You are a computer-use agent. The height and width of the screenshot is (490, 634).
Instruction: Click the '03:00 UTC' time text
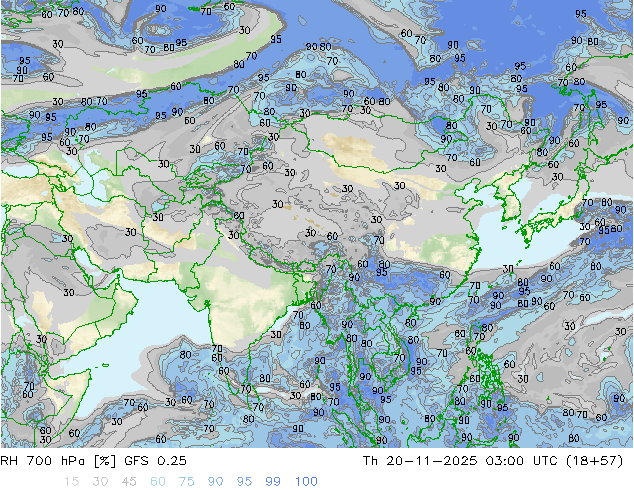522,460
